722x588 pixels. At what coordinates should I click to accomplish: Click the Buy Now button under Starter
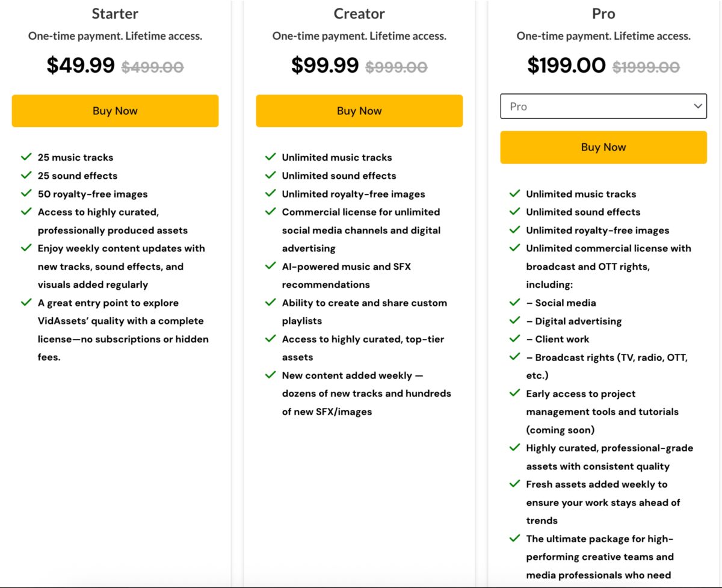[x=115, y=111]
